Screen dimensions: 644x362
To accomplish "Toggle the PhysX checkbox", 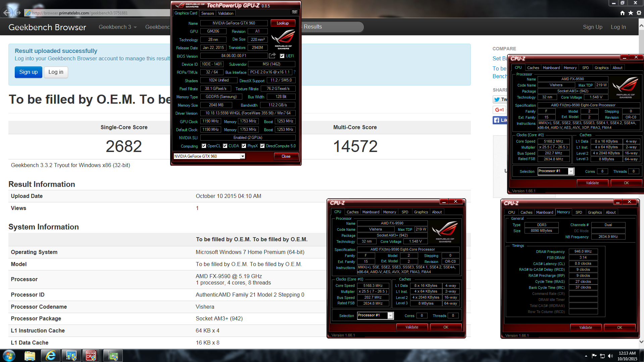I will [x=244, y=146].
